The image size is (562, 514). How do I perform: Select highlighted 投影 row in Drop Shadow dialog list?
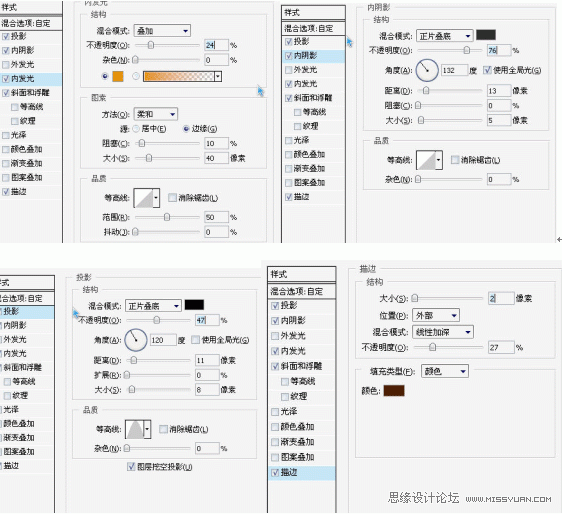pyautogui.click(x=27, y=311)
